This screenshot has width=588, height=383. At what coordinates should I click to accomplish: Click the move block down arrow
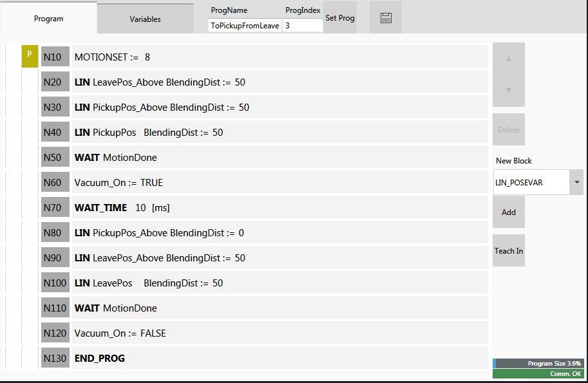coord(509,90)
